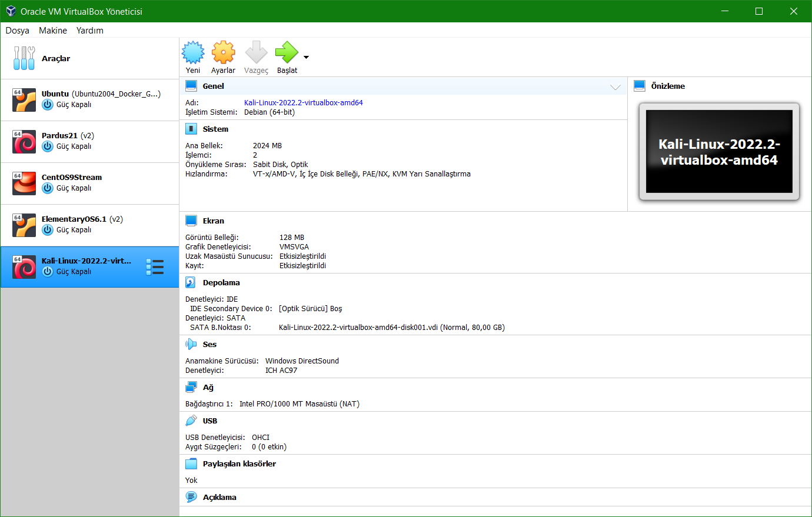Open Genel settings via heading
The width and height of the screenshot is (812, 517).
coord(214,86)
